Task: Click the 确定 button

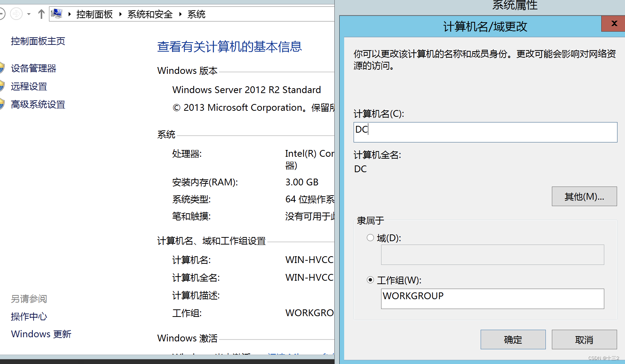Action: (x=513, y=340)
